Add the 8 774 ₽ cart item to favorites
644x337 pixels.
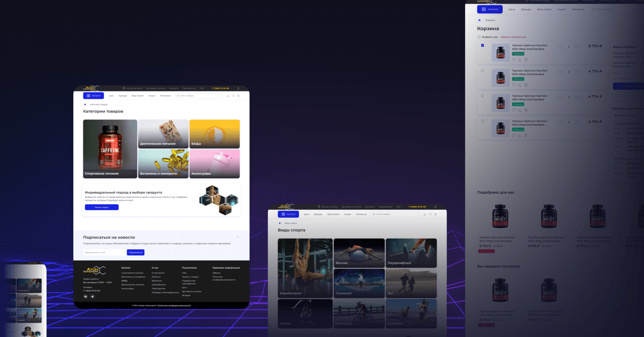pyautogui.click(x=514, y=60)
